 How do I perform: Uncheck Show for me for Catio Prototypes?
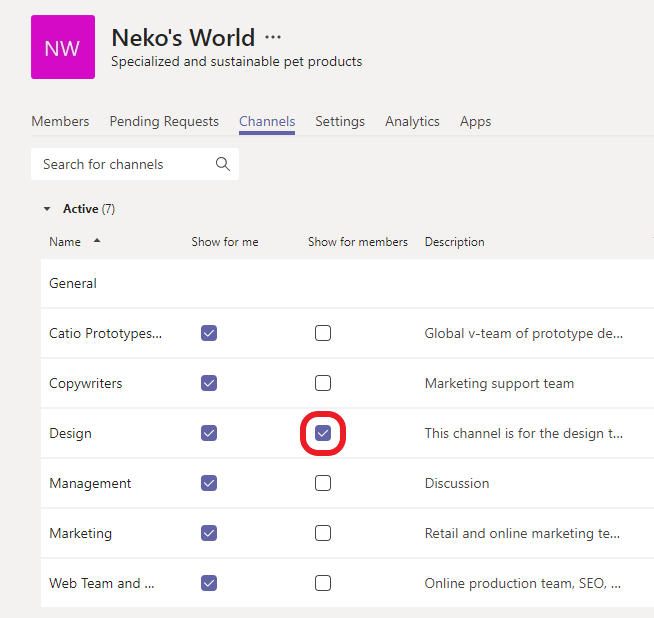209,333
